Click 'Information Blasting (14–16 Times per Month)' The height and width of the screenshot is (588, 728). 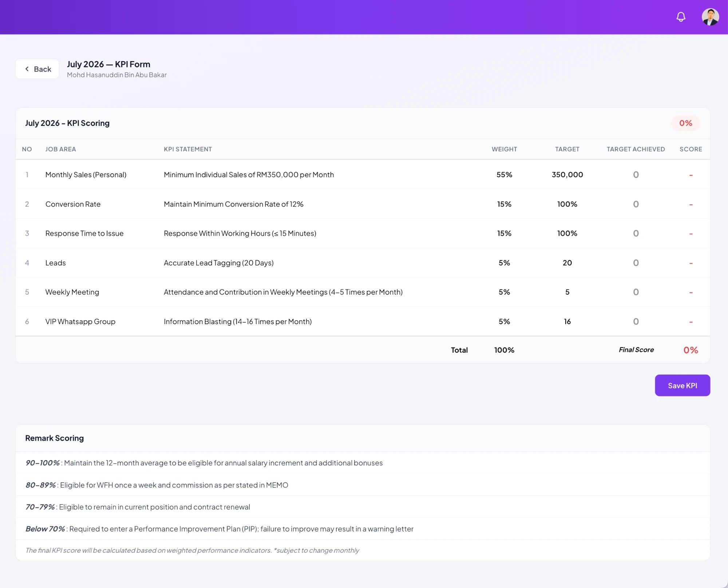tap(238, 322)
